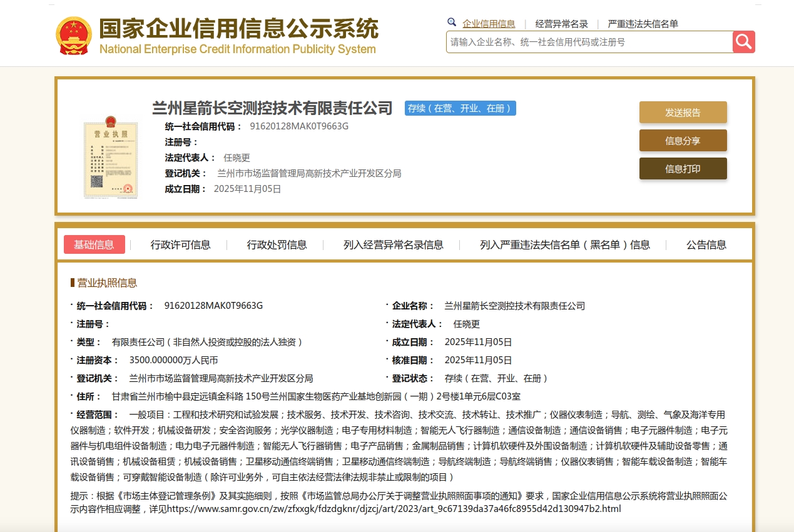Click the 企业名称 value in license info section
794x532 pixels.
pos(514,306)
